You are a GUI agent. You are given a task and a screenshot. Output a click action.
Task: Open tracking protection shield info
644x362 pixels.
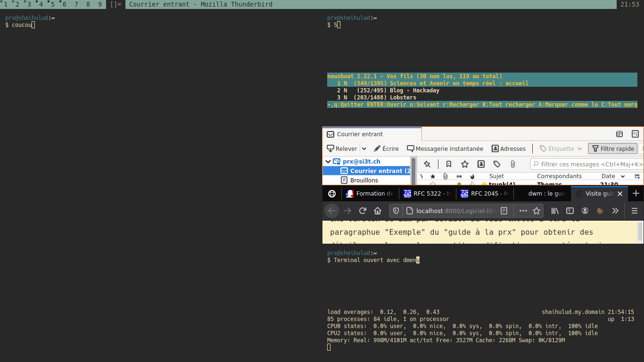coord(396,211)
